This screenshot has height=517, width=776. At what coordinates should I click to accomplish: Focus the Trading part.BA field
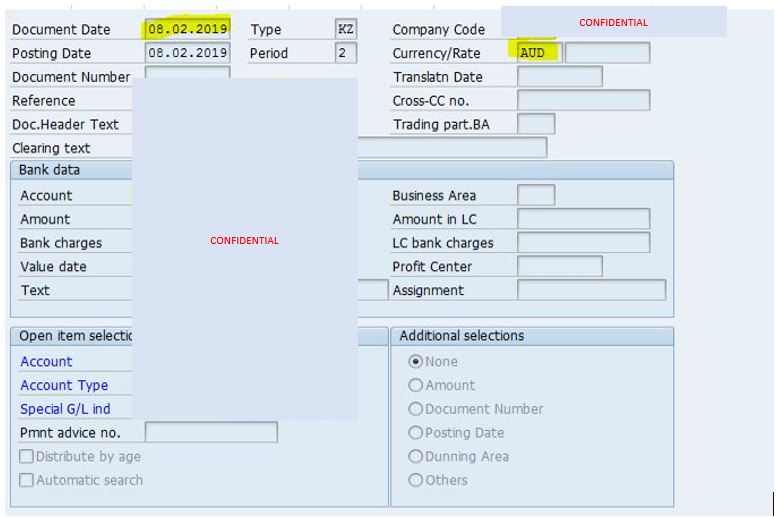(x=536, y=125)
